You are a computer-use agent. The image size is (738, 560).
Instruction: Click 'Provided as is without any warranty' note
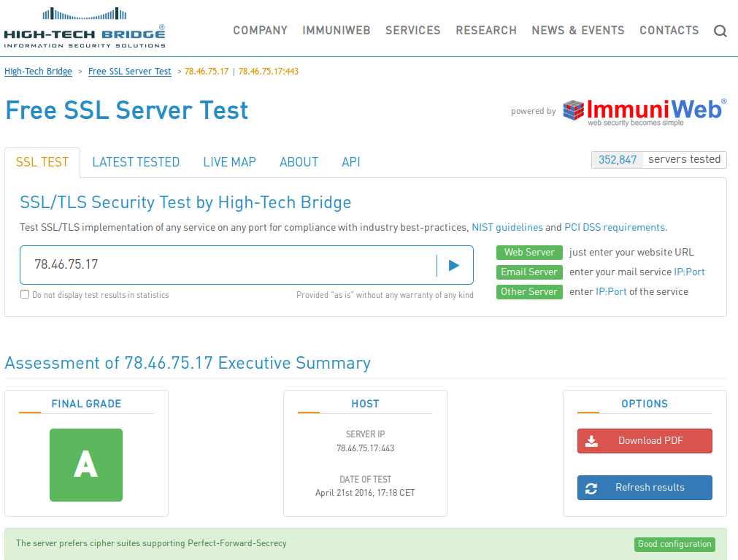[x=385, y=295]
